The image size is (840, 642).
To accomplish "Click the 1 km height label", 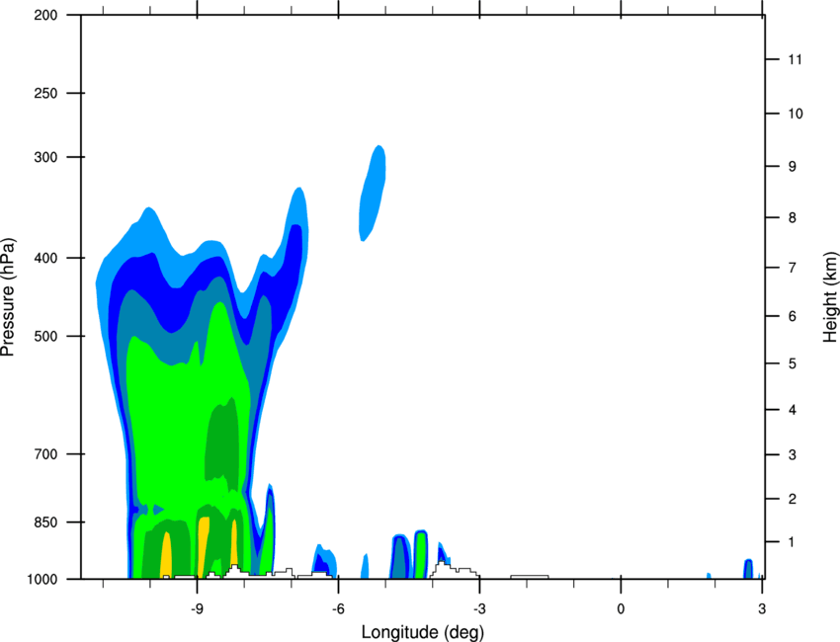I will [792, 542].
